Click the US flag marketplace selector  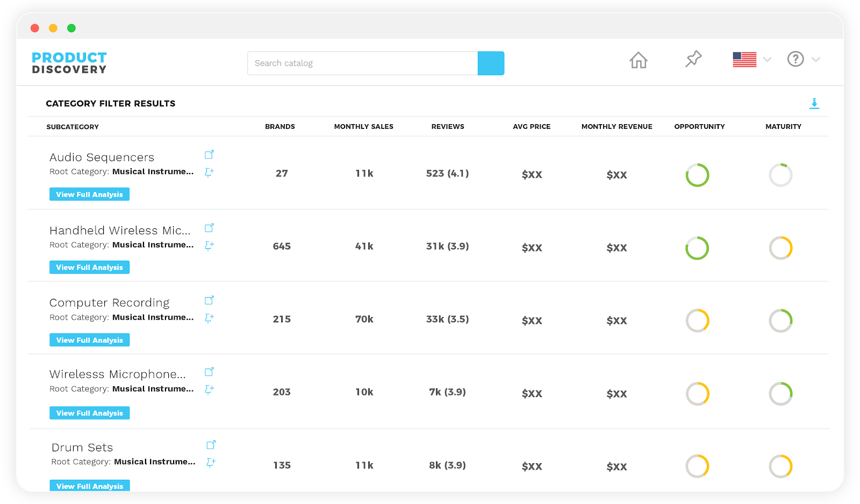click(744, 60)
